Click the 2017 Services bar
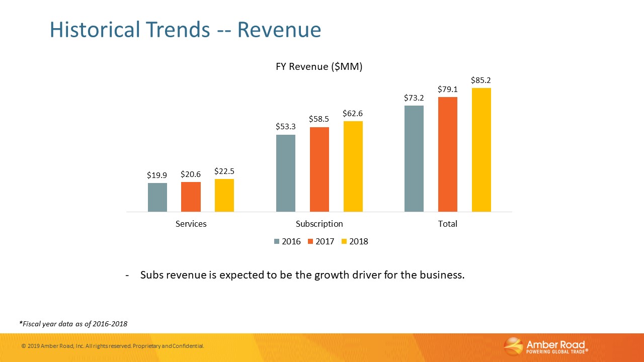Image resolution: width=644 pixels, height=362 pixels. 191,197
